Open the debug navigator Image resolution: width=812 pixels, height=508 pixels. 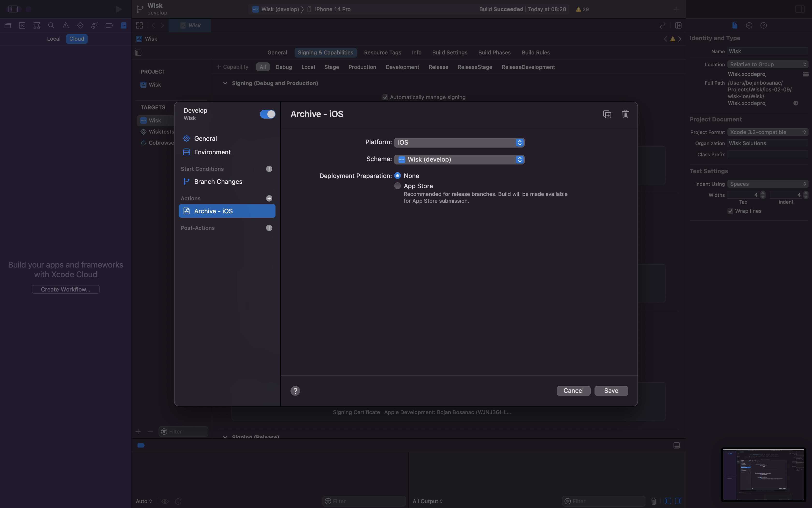pyautogui.click(x=95, y=26)
